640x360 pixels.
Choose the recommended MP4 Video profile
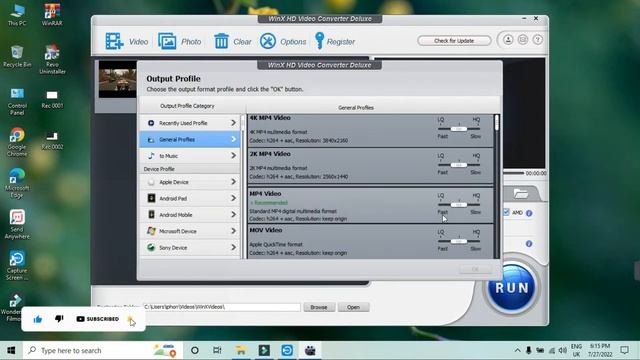pyautogui.click(x=370, y=205)
